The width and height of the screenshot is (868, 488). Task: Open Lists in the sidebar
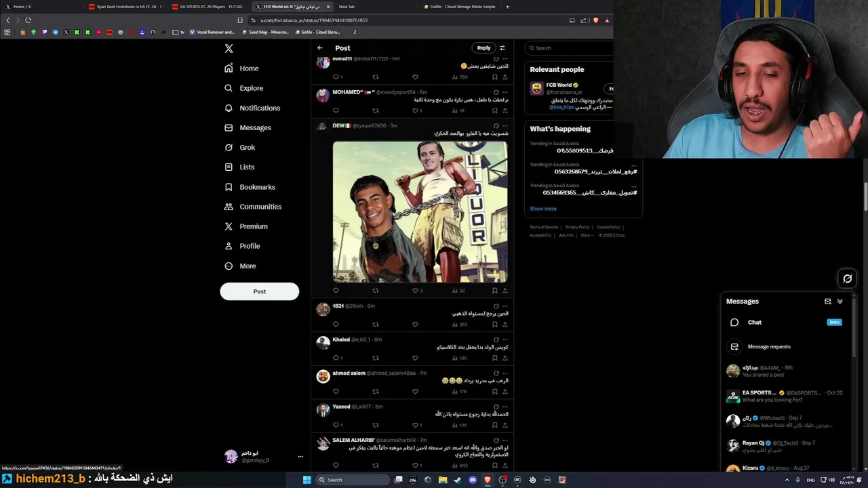(239, 167)
